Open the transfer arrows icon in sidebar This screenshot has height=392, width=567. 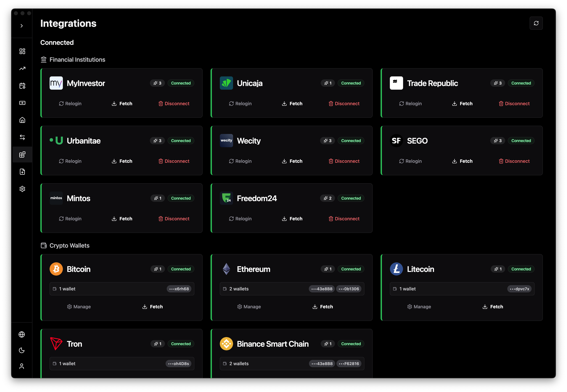coord(22,137)
